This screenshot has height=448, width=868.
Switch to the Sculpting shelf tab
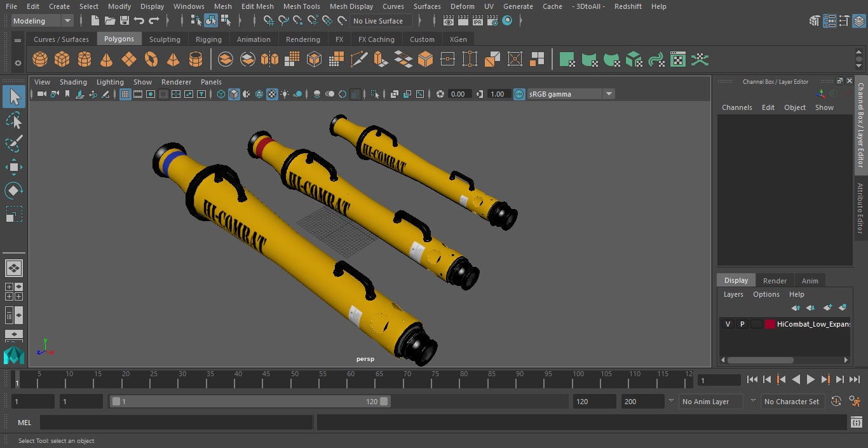[165, 39]
